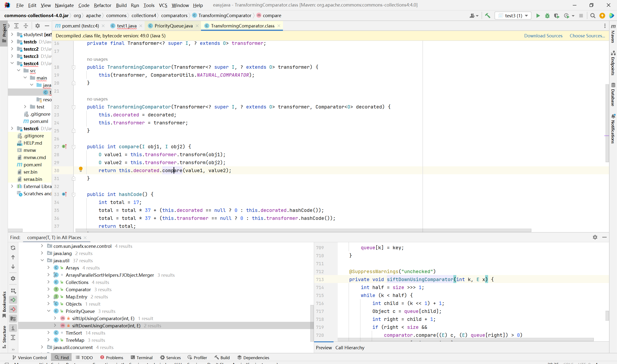Switch to test1.java editor tab
This screenshot has height=364, width=617.
coord(127,26)
